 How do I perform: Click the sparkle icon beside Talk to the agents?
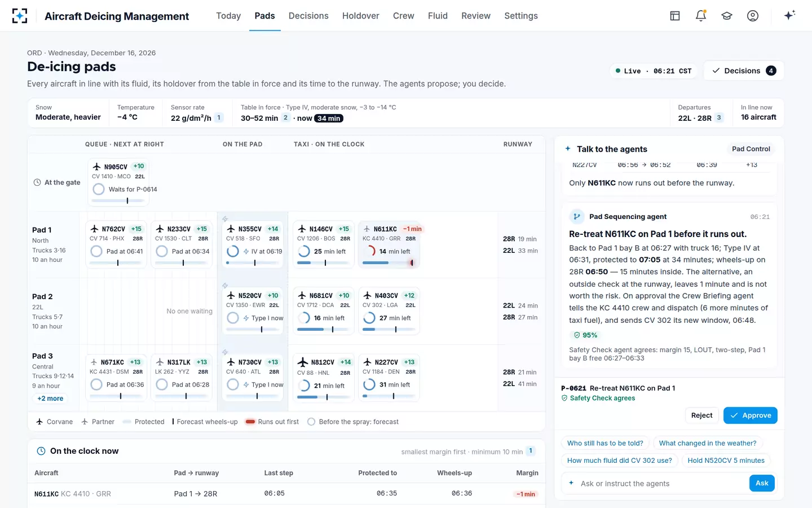point(568,148)
